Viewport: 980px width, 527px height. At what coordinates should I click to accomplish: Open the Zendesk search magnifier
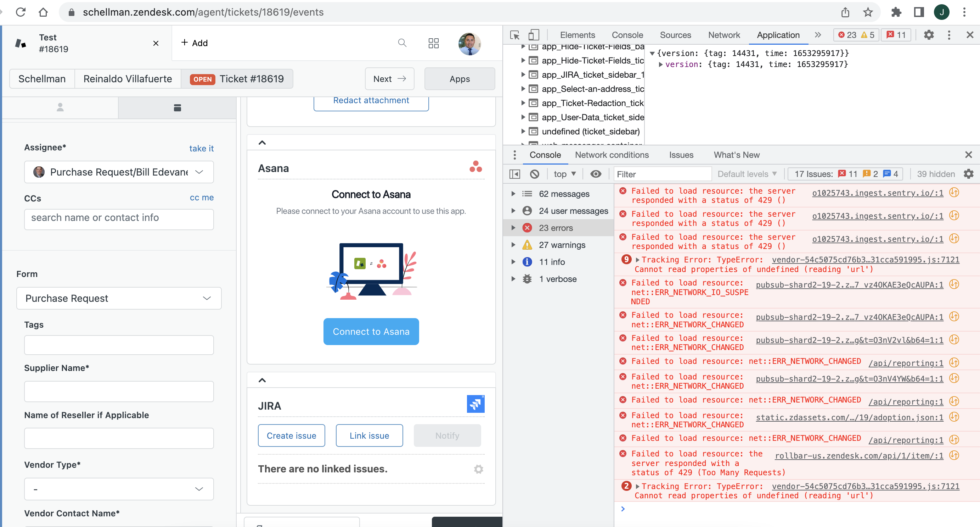point(402,43)
